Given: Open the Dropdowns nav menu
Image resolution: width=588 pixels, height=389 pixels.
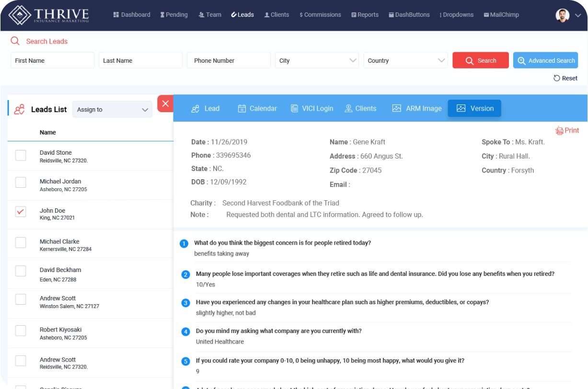Looking at the screenshot, I should click(x=456, y=15).
